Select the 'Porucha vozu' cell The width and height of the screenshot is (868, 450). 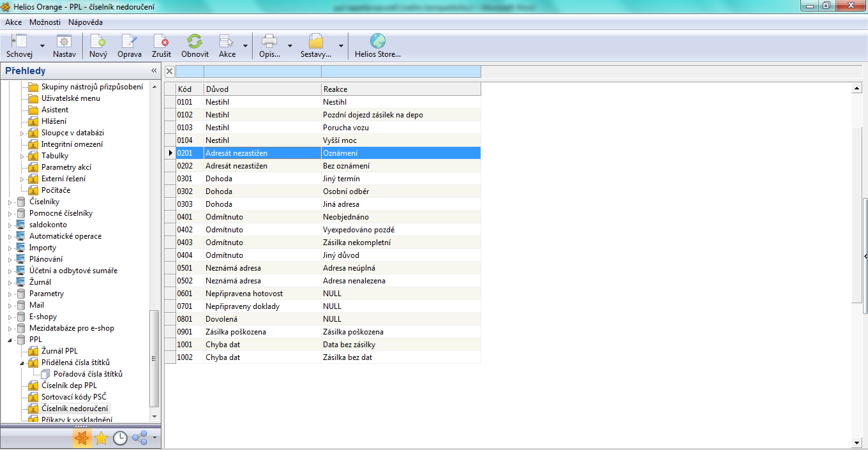401,128
